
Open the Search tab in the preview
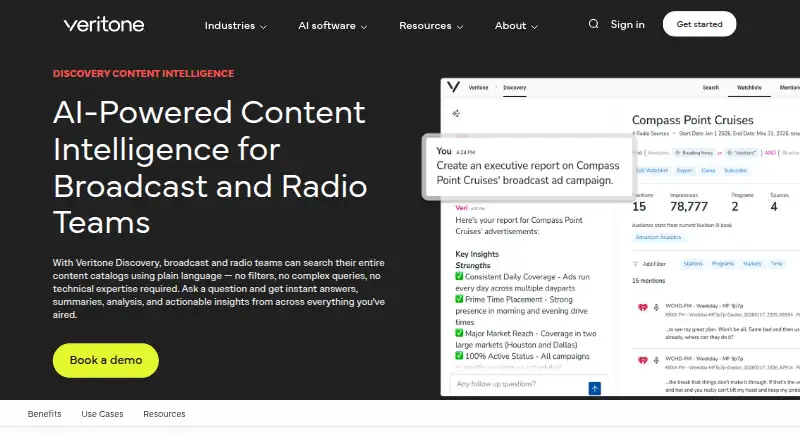tap(710, 88)
